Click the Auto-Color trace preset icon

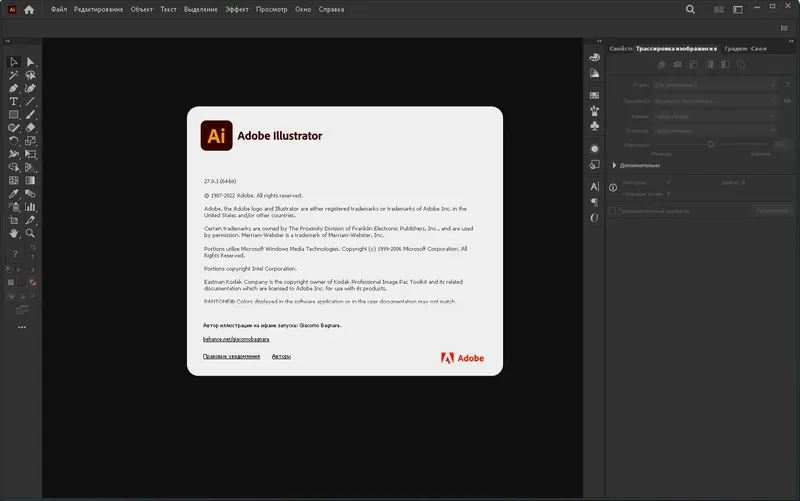(661, 64)
